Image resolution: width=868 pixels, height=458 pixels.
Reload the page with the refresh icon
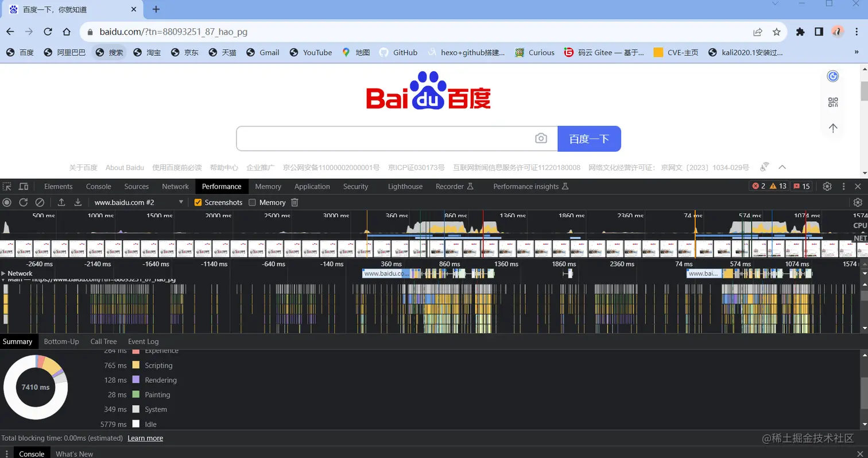pos(48,32)
